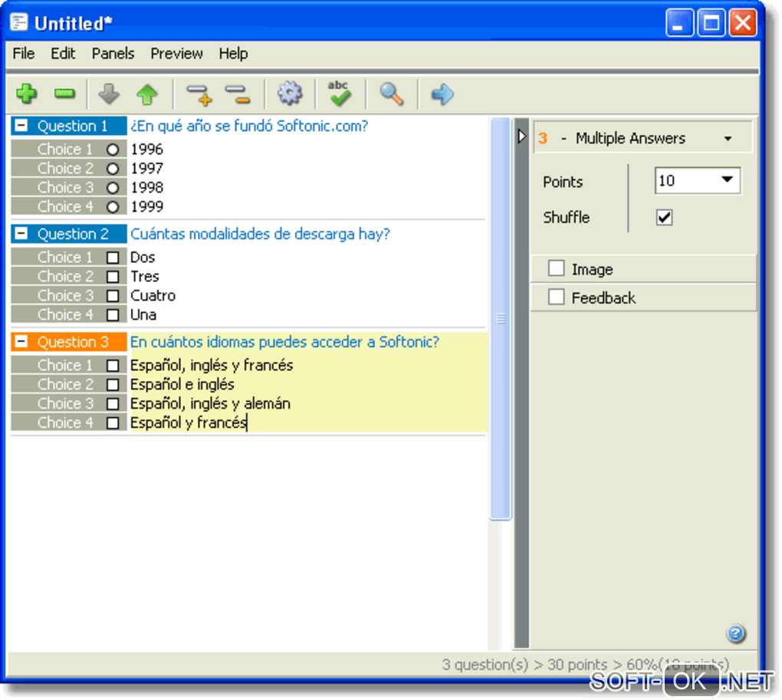Image resolution: width=782 pixels, height=700 pixels.
Task: Select the Question 2 header label
Action: click(x=73, y=233)
